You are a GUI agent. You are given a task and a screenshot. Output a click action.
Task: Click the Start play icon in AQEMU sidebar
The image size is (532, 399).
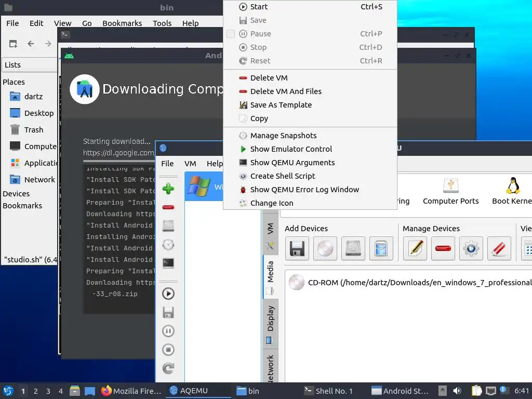tap(168, 294)
